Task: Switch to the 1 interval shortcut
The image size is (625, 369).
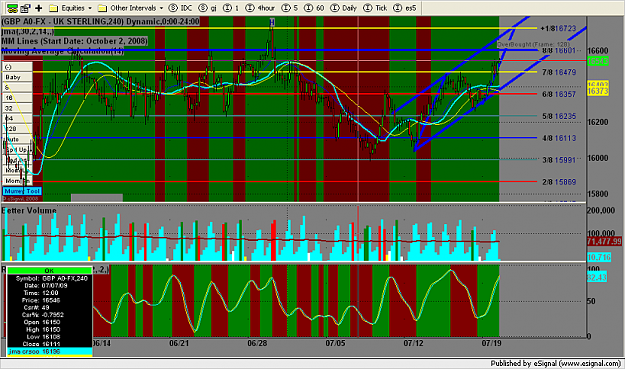Action: coord(231,8)
